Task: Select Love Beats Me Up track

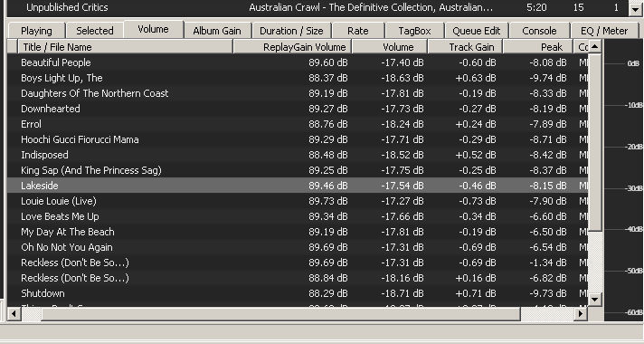Action: pyautogui.click(x=298, y=216)
